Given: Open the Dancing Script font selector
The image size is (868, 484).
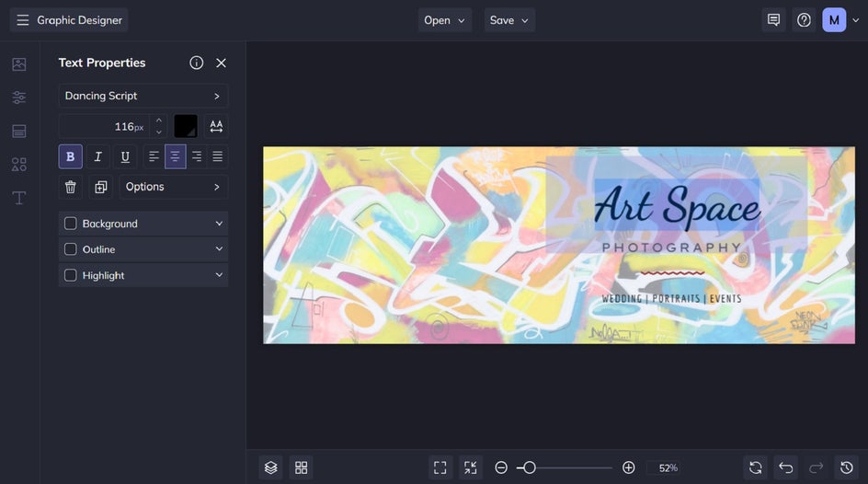Looking at the screenshot, I should click(143, 96).
